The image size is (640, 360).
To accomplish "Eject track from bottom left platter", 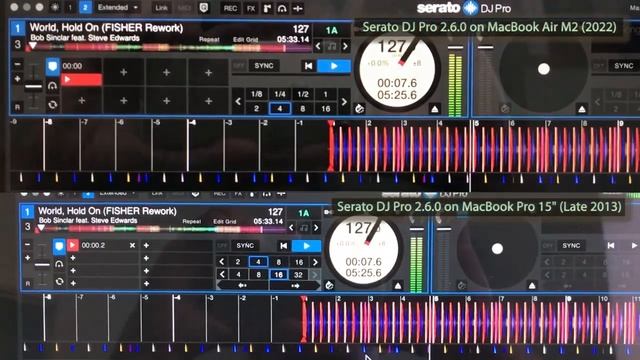I will (x=398, y=286).
